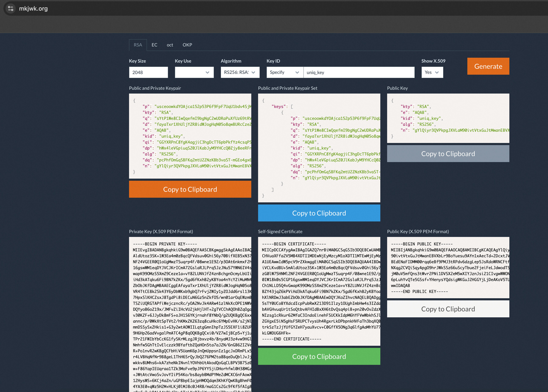The width and height of the screenshot is (548, 392).
Task: Click the uniq_key Key ID text field
Action: (359, 72)
